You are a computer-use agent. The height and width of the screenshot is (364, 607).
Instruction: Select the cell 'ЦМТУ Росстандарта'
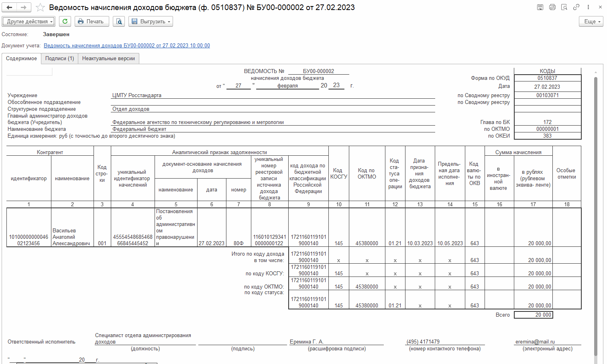273,95
